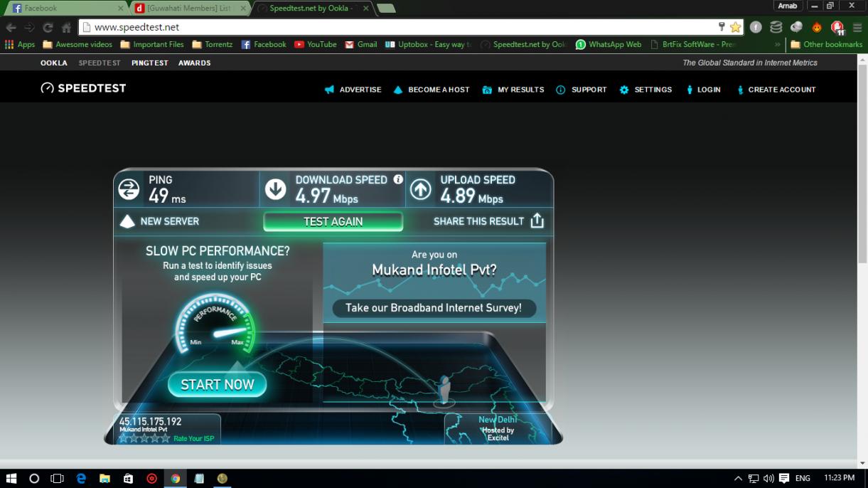Screen dimensions: 868x488
Task: Click the ping arrows icon
Action: click(129, 189)
